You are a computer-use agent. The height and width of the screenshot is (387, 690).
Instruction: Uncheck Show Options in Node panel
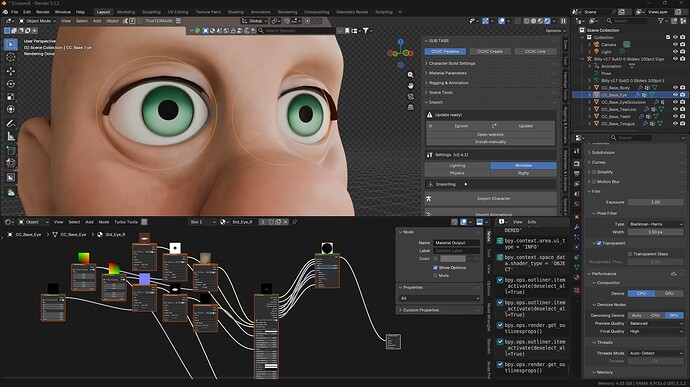tap(435, 268)
